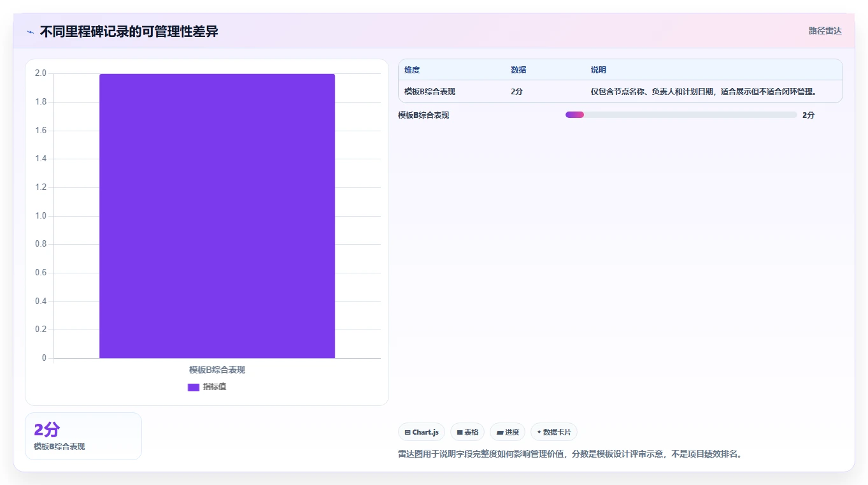Toggle the 指标值 legend color box

(194, 387)
